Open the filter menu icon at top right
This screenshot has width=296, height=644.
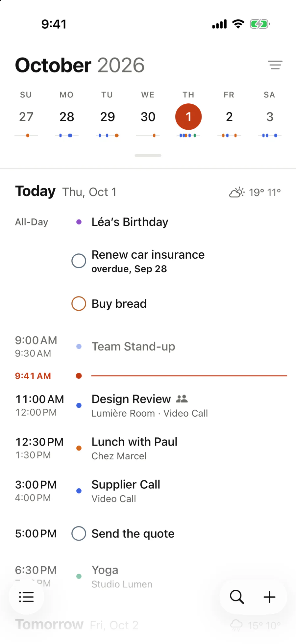point(275,65)
